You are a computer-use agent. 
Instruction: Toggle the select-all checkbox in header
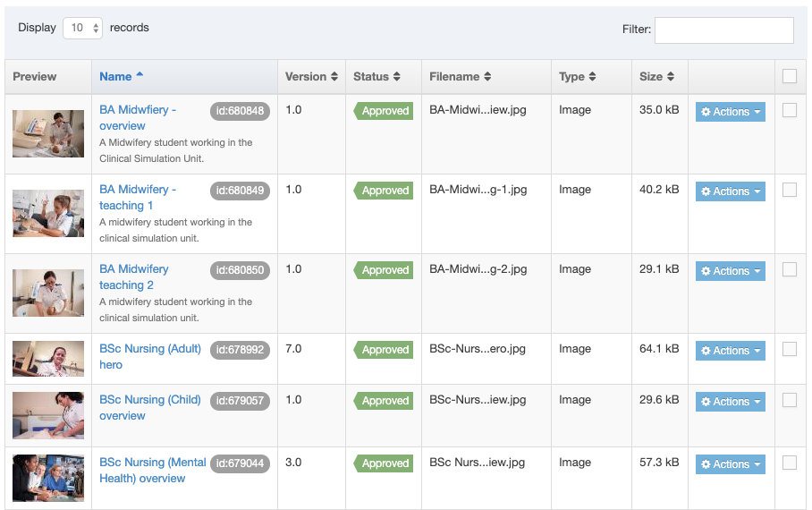click(x=789, y=77)
